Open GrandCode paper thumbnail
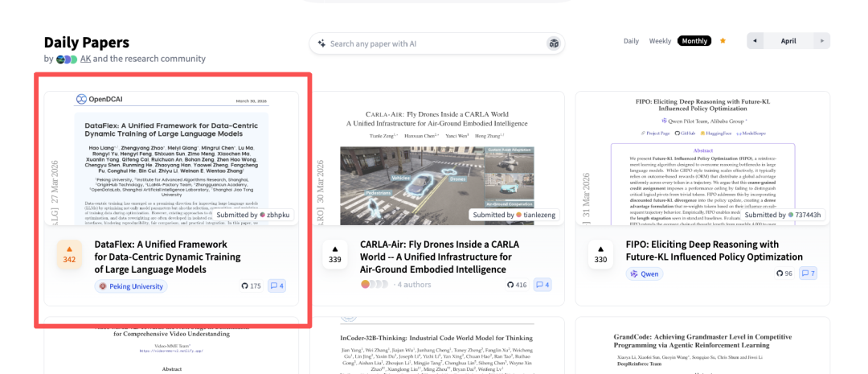The image size is (868, 374). [702, 345]
